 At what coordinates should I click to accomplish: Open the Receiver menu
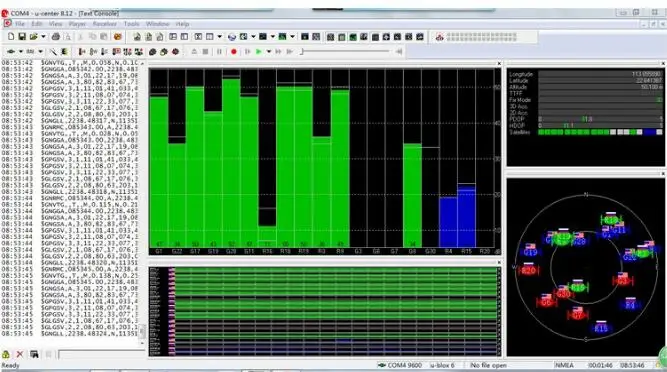105,24
